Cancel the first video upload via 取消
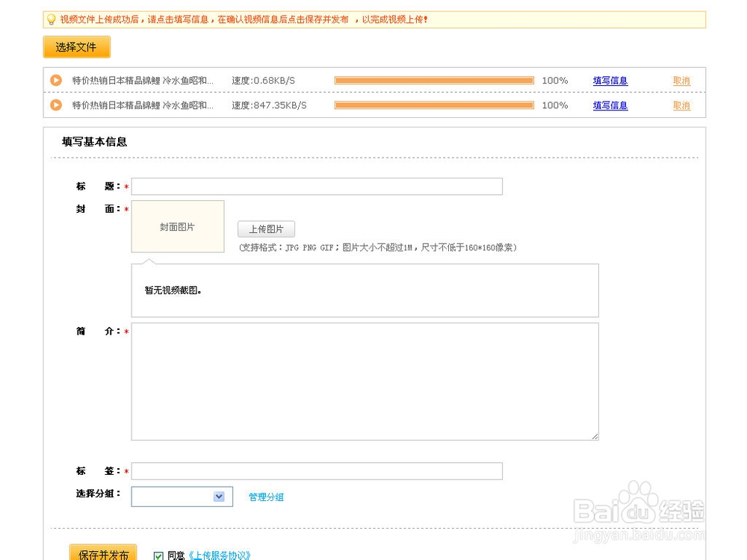The width and height of the screenshot is (747, 560). point(681,80)
